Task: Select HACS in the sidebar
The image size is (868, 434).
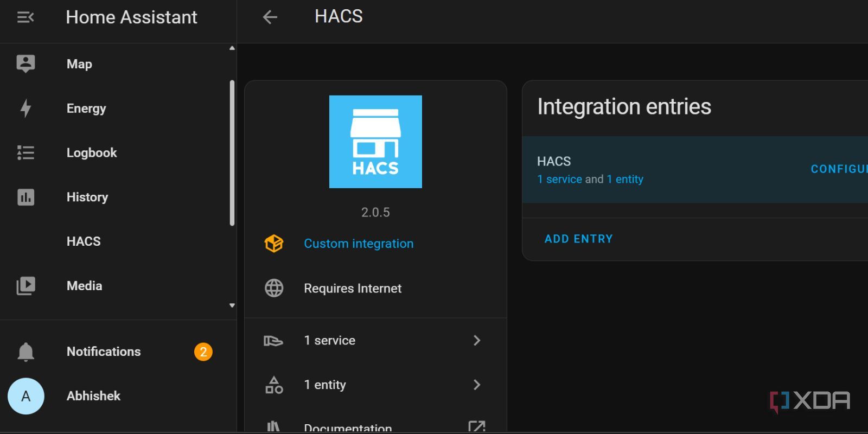Action: tap(84, 241)
